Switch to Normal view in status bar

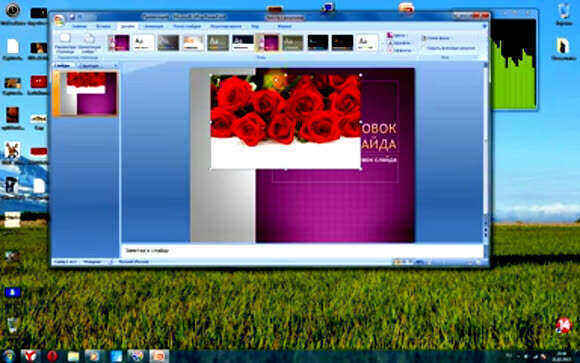(397, 262)
